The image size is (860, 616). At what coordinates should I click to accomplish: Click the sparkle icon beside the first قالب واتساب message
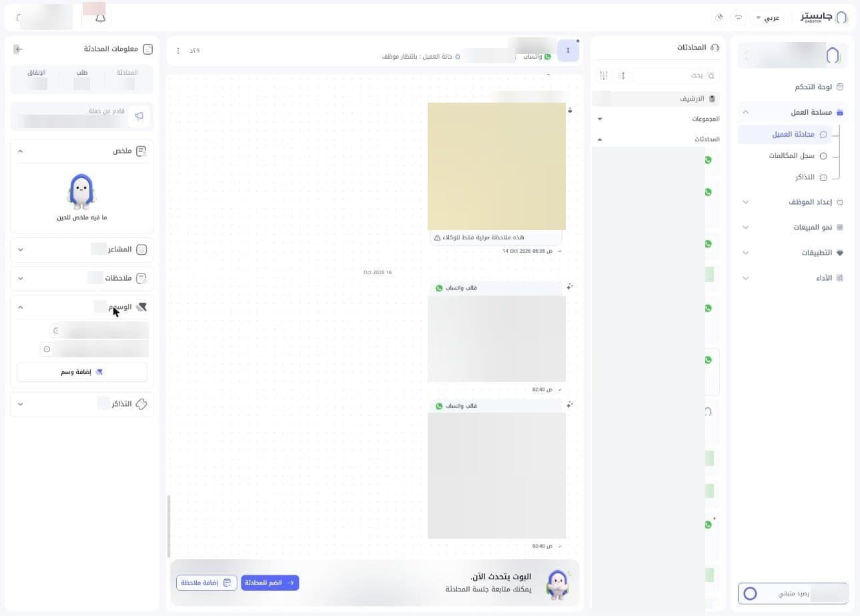[x=569, y=287]
